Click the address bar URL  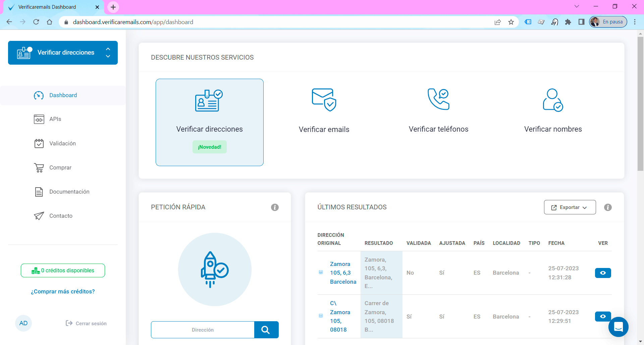pyautogui.click(x=133, y=22)
